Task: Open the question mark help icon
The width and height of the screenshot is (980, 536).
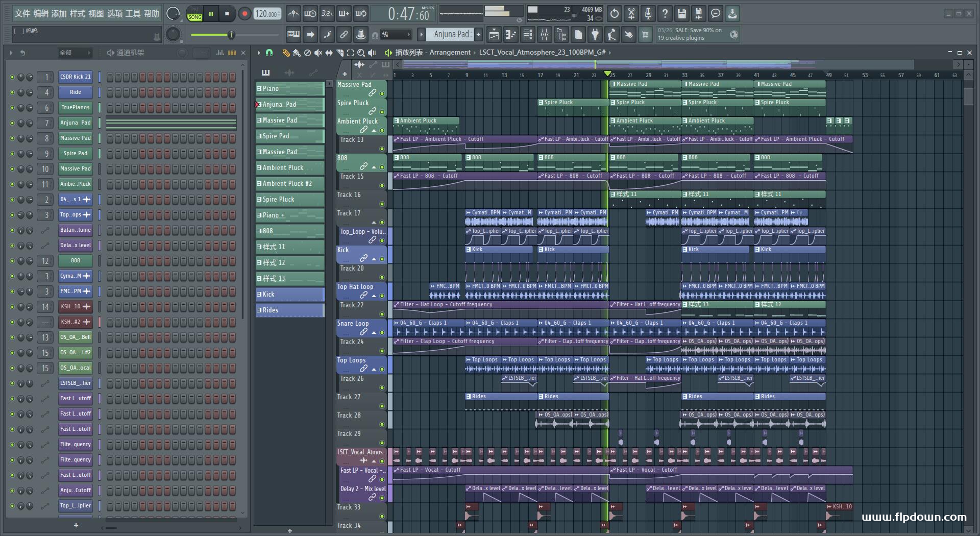Action: pos(665,14)
